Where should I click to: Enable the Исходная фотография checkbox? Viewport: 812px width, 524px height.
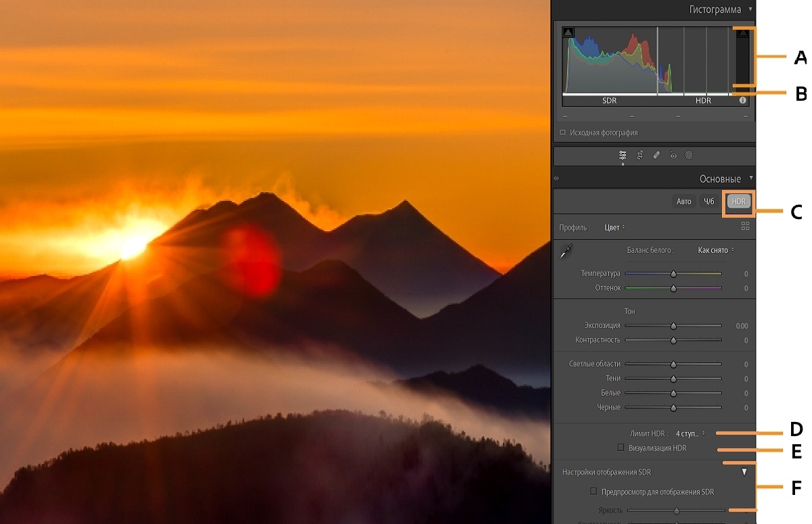[563, 133]
